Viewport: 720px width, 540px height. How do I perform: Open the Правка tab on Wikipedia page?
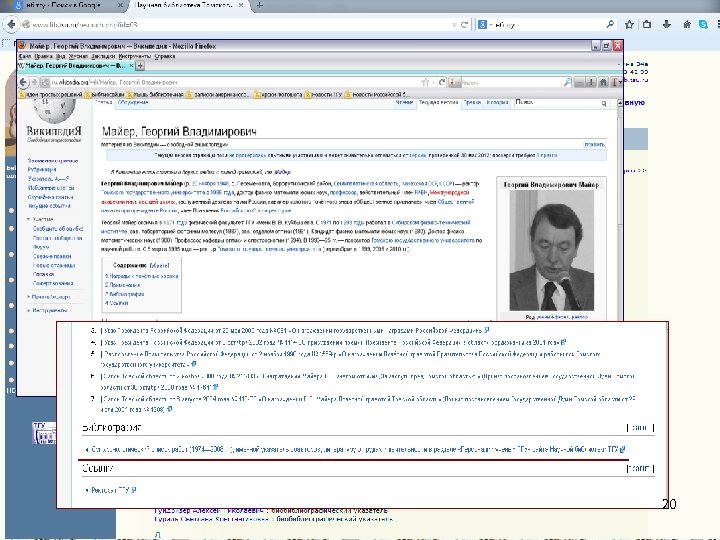(x=472, y=102)
